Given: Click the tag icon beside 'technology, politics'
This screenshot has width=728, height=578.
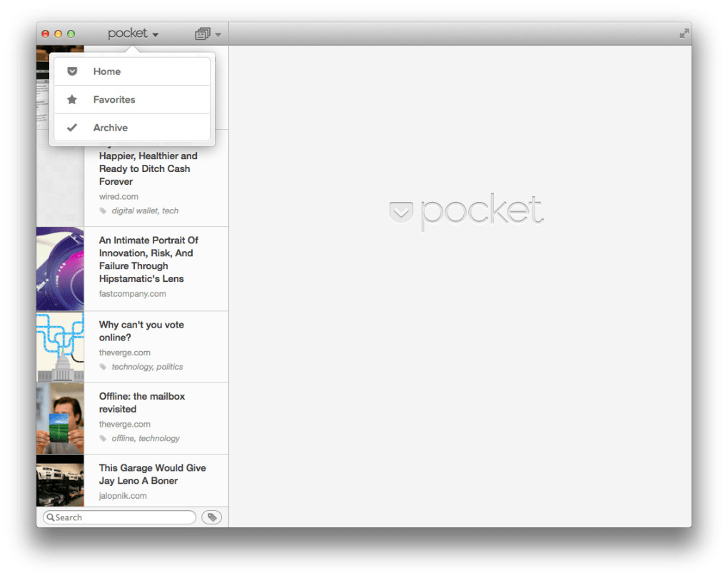Looking at the screenshot, I should click(103, 367).
